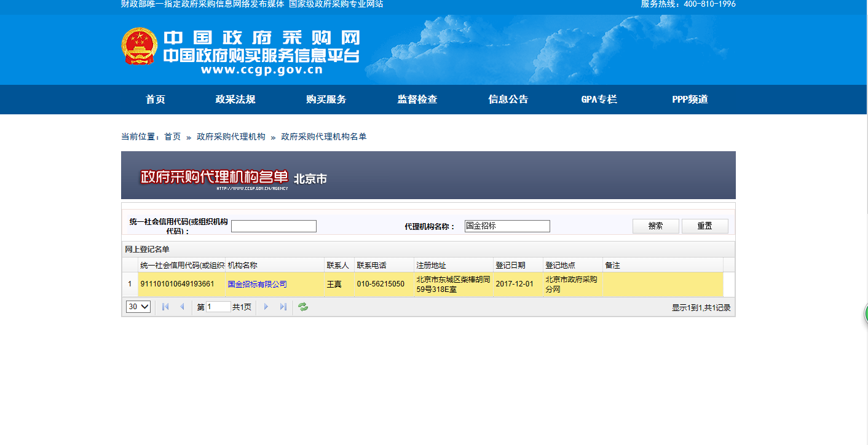Click the 政府采购代理机构 breadcrumb link
This screenshot has width=868, height=445.
[x=231, y=136]
